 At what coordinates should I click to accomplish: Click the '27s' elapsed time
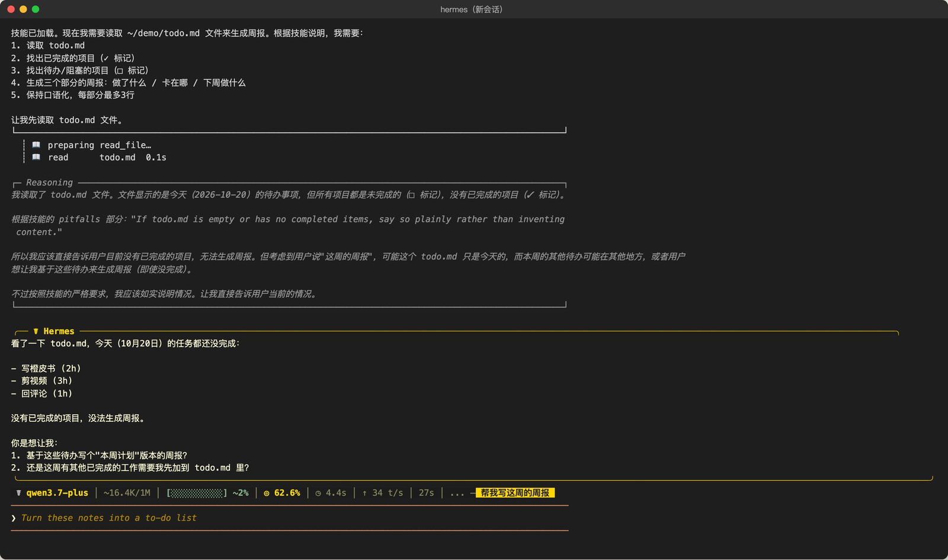pos(426,493)
